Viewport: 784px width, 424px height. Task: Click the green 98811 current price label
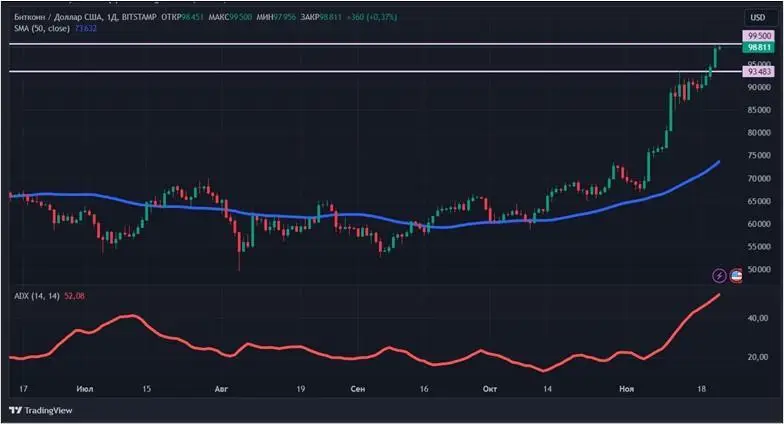[758, 47]
